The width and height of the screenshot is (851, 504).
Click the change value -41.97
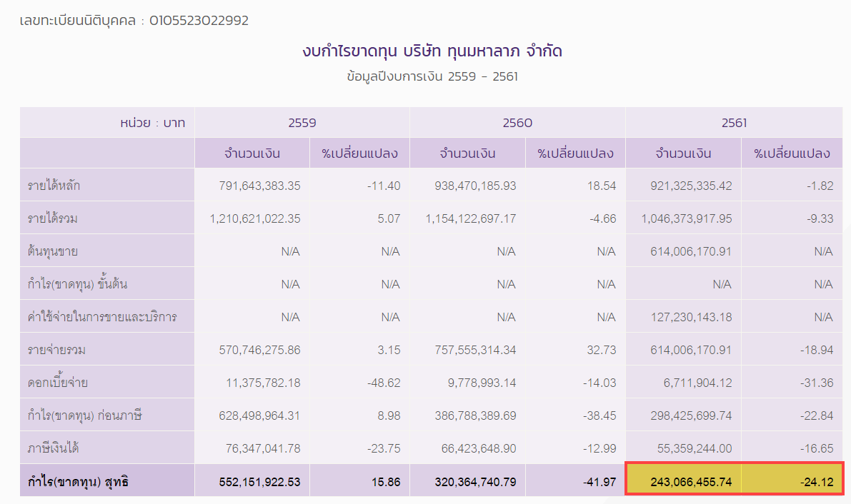pos(599,482)
